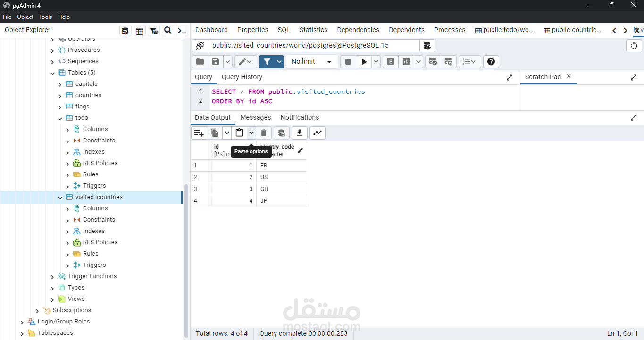
Task: Click the reset layout icon at top right
Action: pos(634,46)
